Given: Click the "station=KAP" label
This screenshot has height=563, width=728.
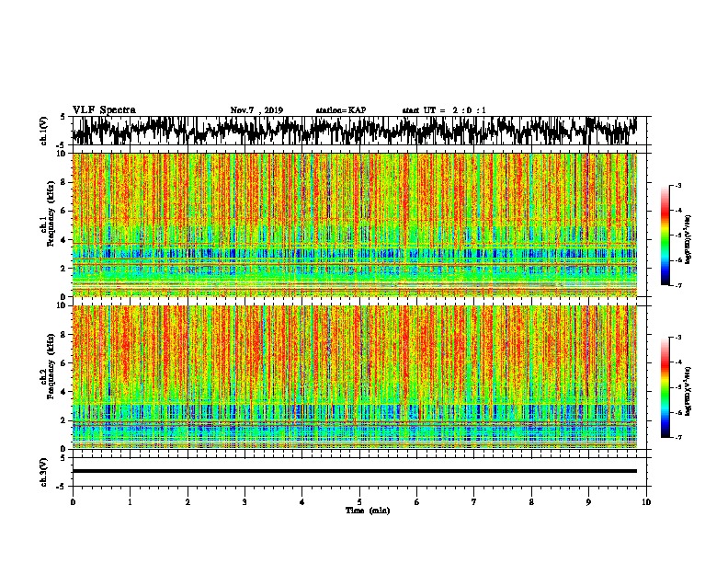Looking at the screenshot, I should click(341, 110).
